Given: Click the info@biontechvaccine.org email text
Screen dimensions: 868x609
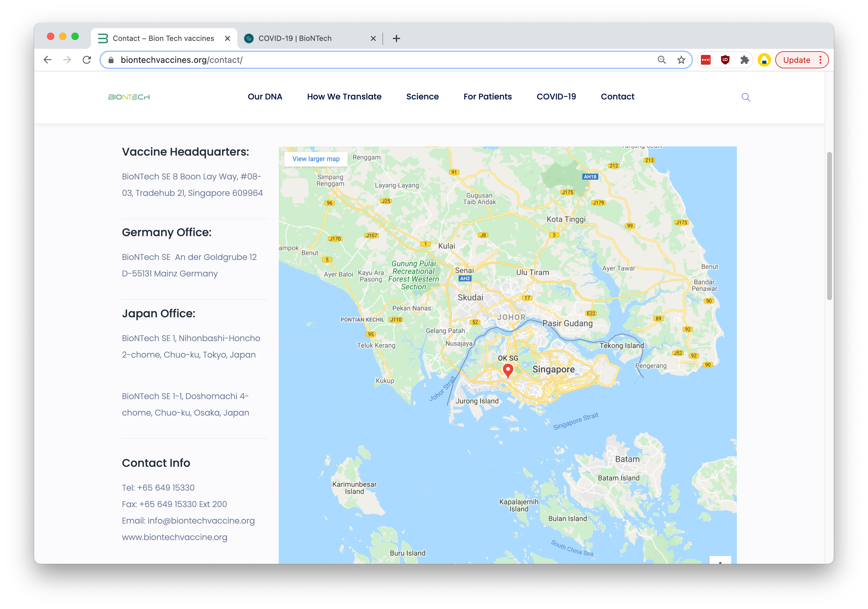Looking at the screenshot, I should click(201, 521).
